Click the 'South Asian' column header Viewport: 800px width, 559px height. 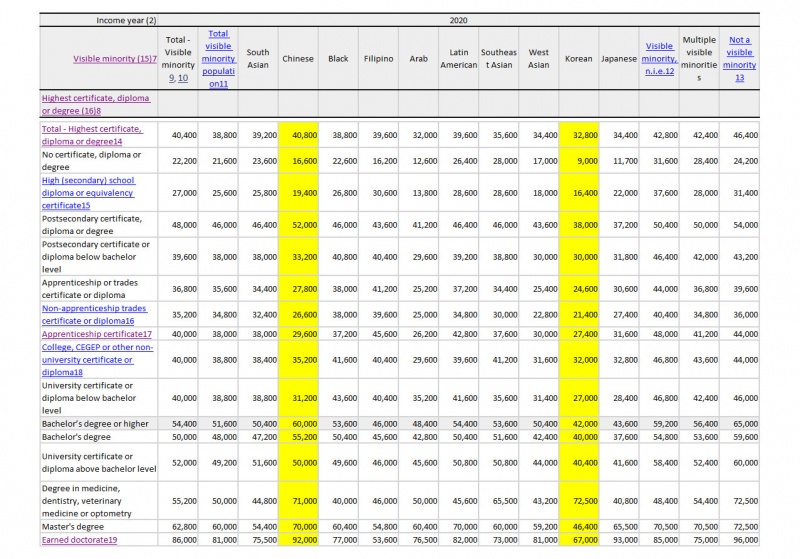point(258,59)
